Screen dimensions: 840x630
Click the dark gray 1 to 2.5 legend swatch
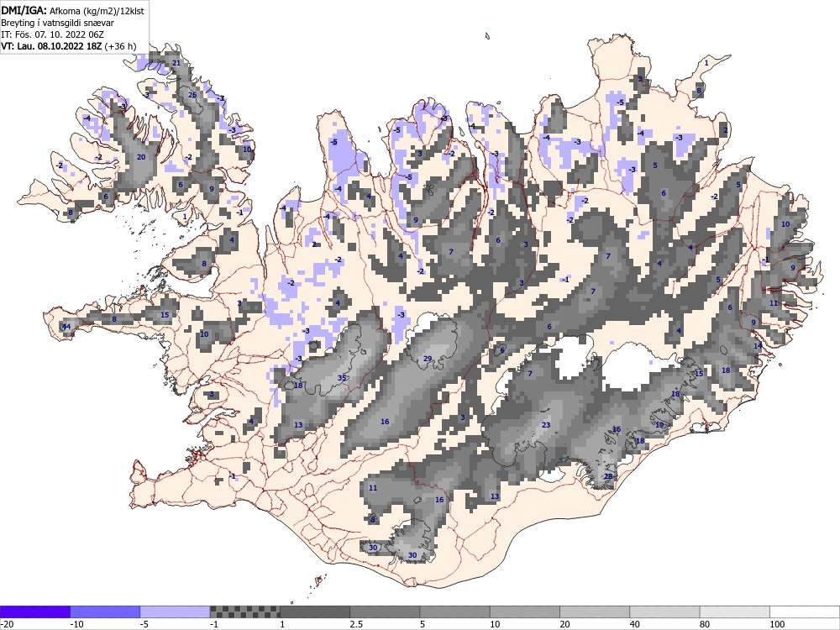[315, 612]
